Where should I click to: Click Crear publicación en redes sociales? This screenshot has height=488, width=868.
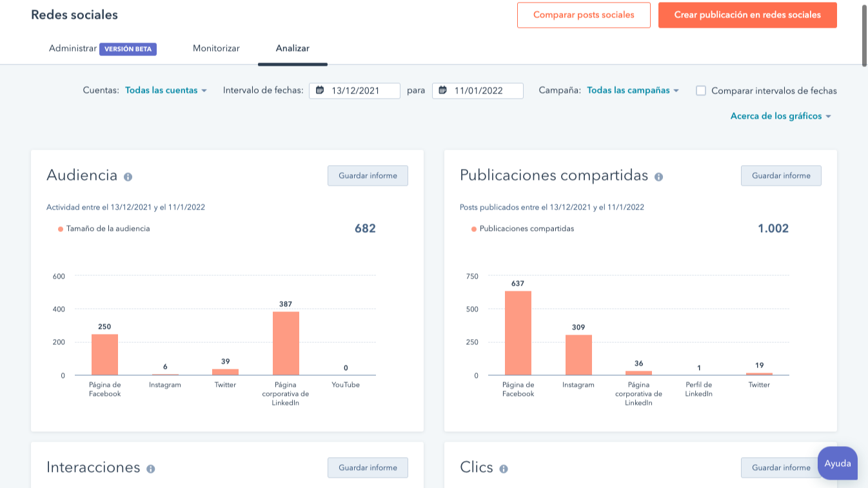pyautogui.click(x=747, y=15)
